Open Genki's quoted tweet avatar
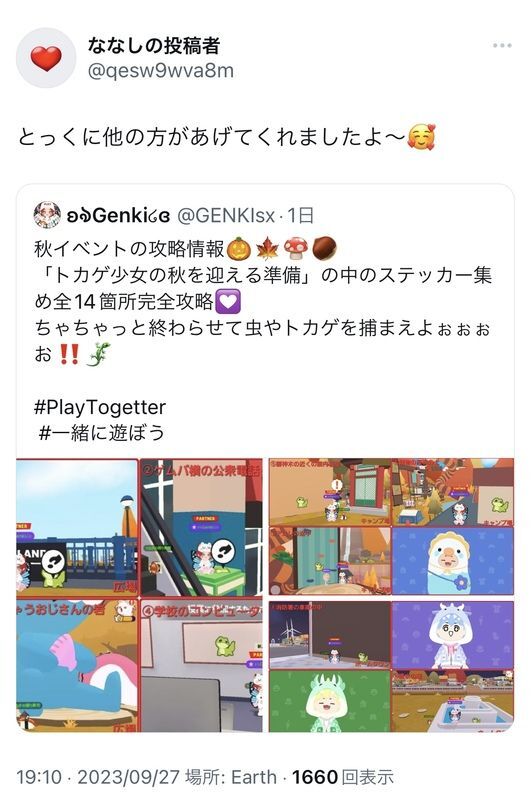Screen dimensions: 531x800 (47, 215)
